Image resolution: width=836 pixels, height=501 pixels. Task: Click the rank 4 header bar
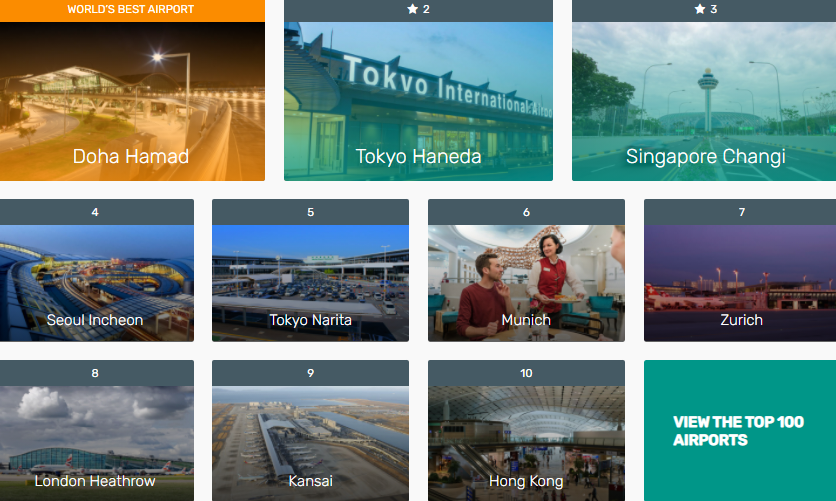tap(97, 212)
